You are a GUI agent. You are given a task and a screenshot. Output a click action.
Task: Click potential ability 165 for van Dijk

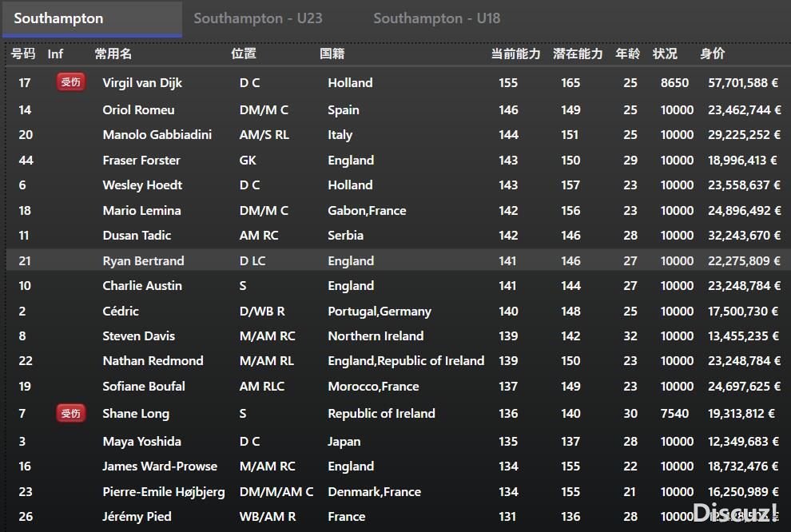pyautogui.click(x=570, y=83)
